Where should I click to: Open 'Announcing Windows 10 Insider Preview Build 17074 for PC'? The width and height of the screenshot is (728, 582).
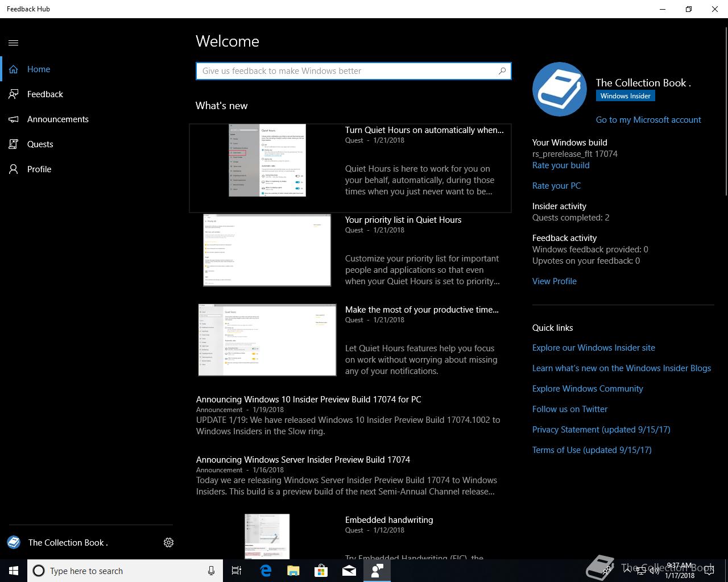click(309, 400)
